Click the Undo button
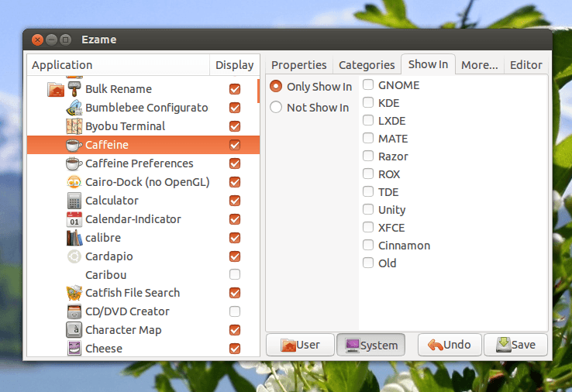This screenshot has height=392, width=572. tap(450, 345)
